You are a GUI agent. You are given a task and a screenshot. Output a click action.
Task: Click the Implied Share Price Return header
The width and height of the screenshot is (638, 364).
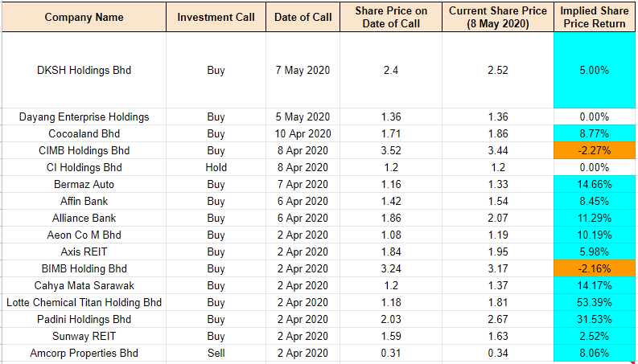pos(594,17)
